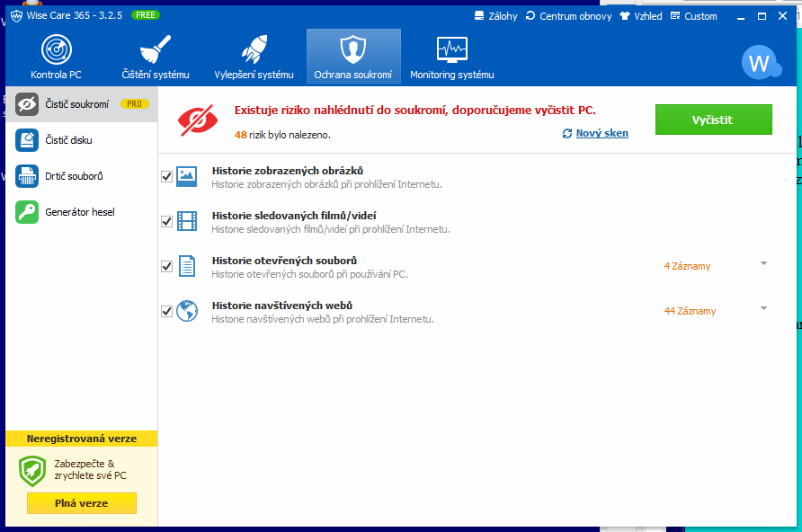Uncheck Historie zobrazených obrázků checkbox
Image resolution: width=802 pixels, height=532 pixels.
point(166,177)
